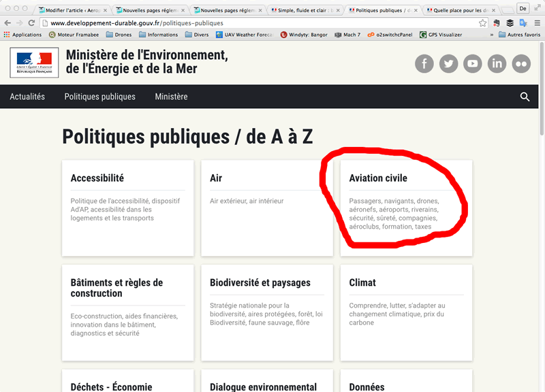Open the Bâtiments et règles de construction card

tap(128, 313)
